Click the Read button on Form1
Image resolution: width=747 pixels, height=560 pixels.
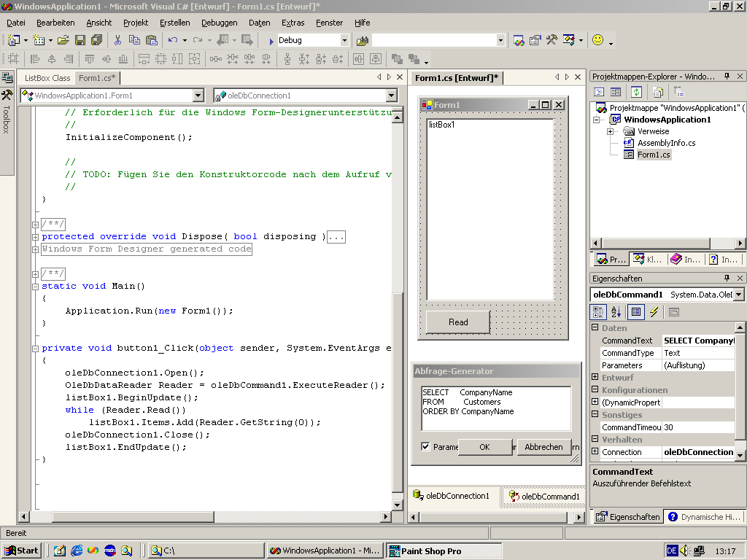458,322
